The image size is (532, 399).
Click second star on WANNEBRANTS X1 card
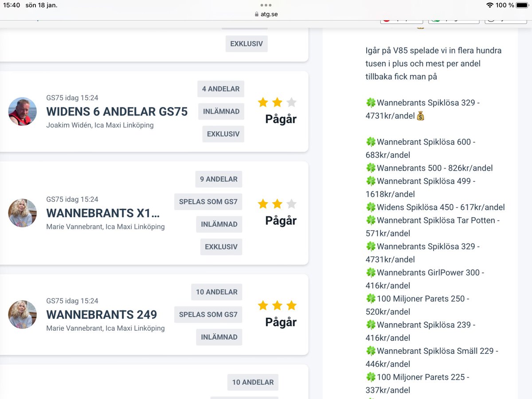[x=277, y=204]
